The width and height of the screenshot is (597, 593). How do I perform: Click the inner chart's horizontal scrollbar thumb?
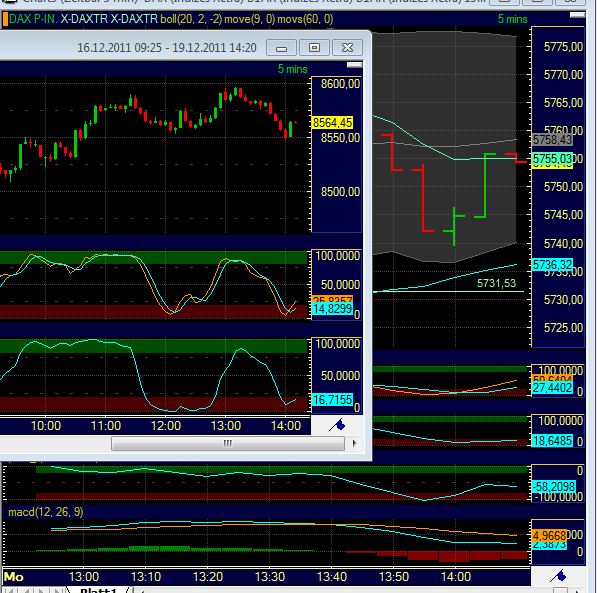pos(228,443)
